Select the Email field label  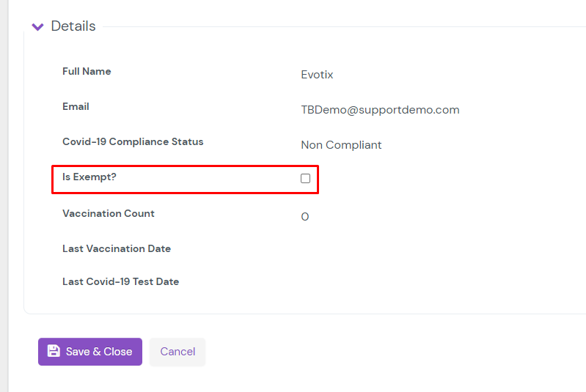pyautogui.click(x=76, y=107)
